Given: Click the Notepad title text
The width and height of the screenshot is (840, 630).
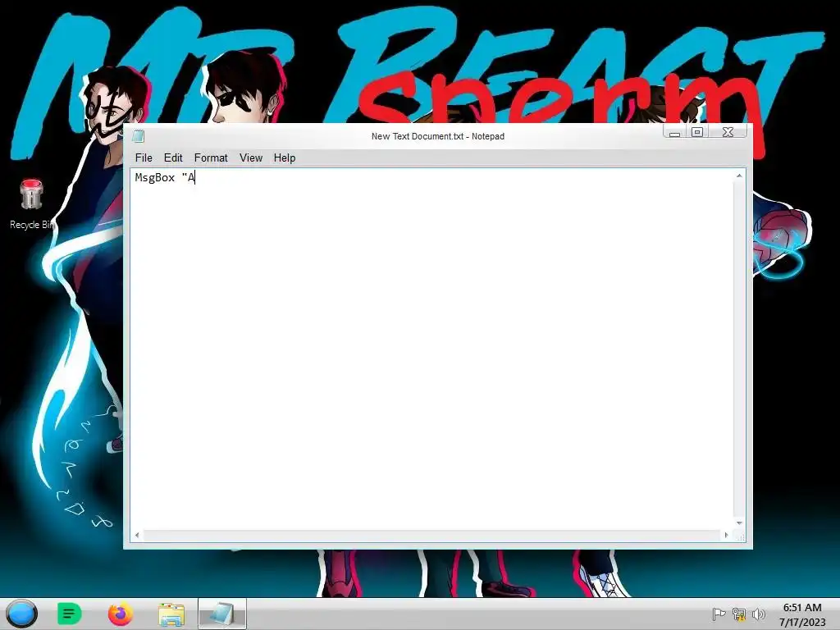Looking at the screenshot, I should point(438,136).
